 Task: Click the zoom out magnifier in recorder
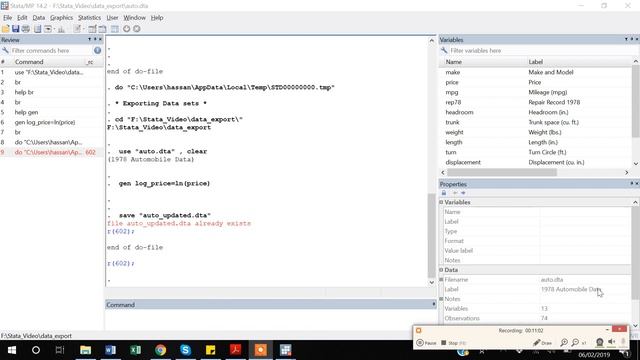coord(575,343)
